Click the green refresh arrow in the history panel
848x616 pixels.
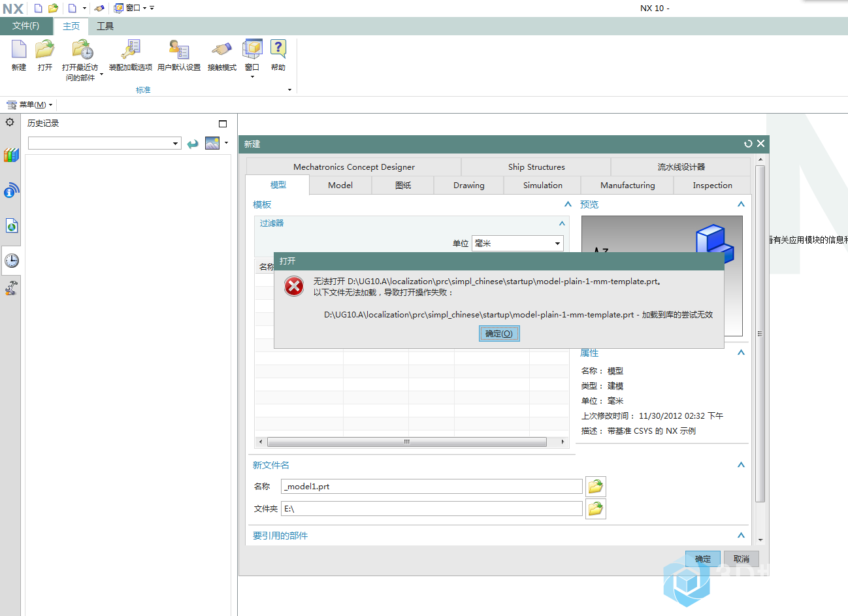193,144
